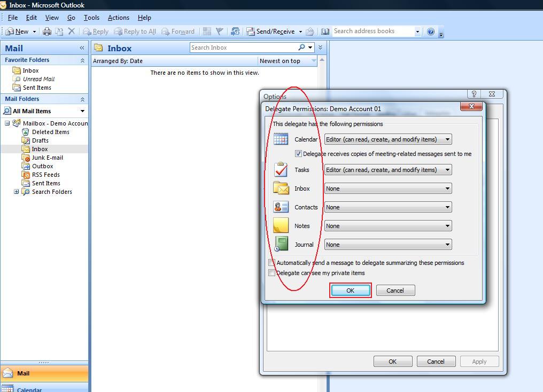
Task: Click the Journal icon in delegate permissions
Action: click(281, 244)
